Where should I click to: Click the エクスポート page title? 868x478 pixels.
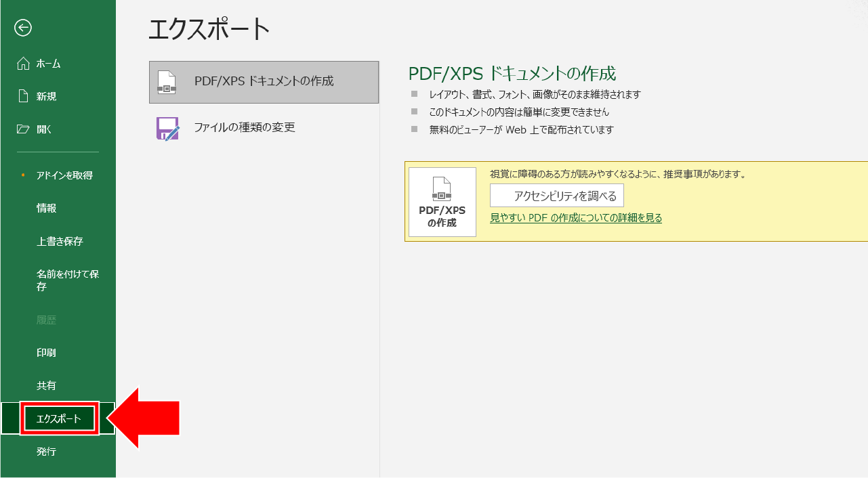(209, 29)
